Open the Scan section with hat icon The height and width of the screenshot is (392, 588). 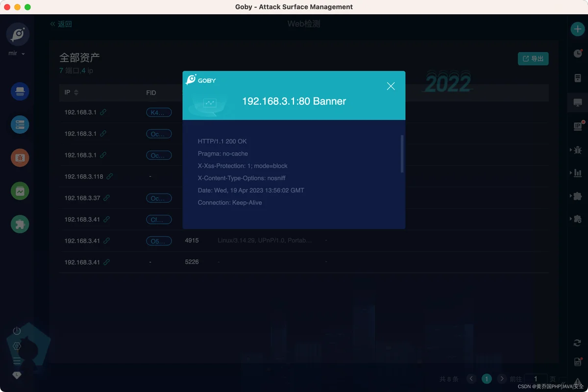pyautogui.click(x=20, y=92)
